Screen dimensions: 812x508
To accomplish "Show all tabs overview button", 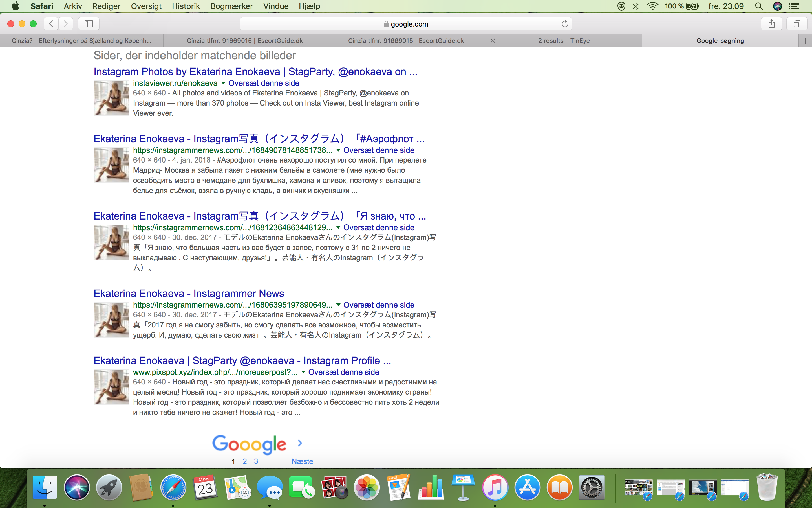I will (x=797, y=23).
